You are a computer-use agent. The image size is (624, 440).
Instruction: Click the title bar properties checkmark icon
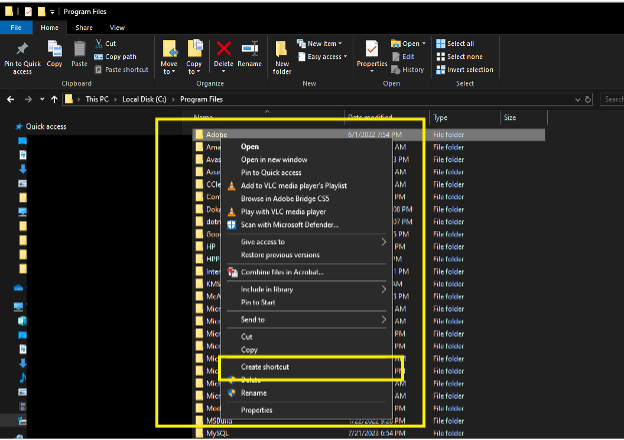28,12
